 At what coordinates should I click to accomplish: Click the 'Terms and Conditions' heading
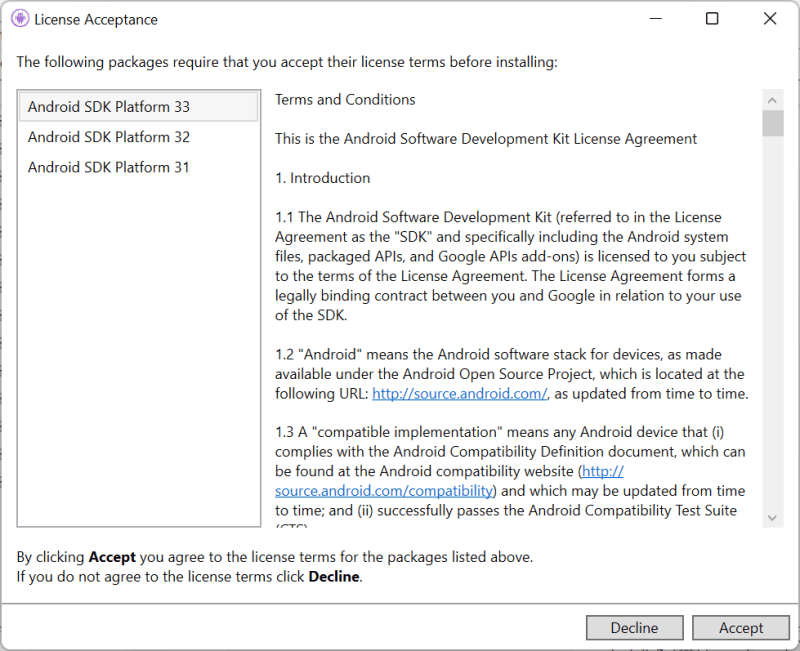click(345, 99)
